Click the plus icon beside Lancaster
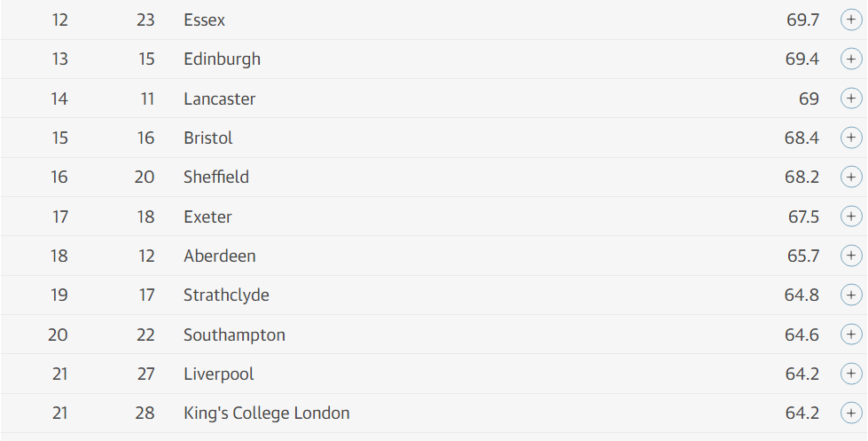 click(851, 98)
